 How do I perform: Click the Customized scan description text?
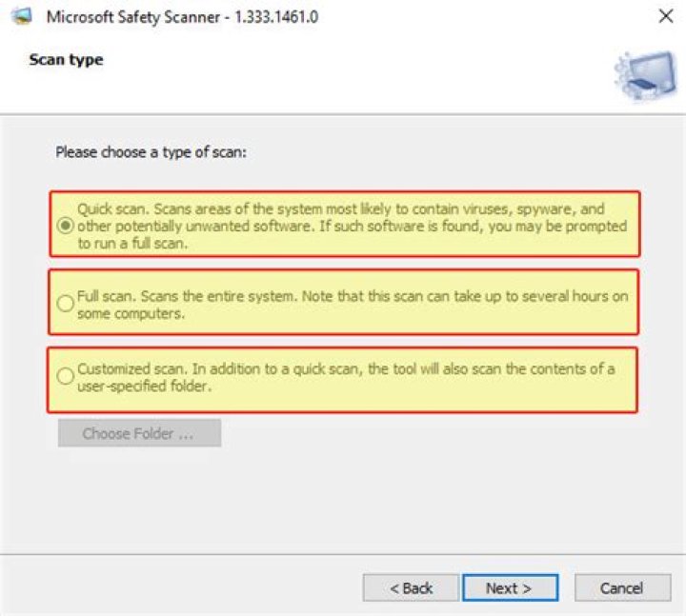tap(345, 378)
